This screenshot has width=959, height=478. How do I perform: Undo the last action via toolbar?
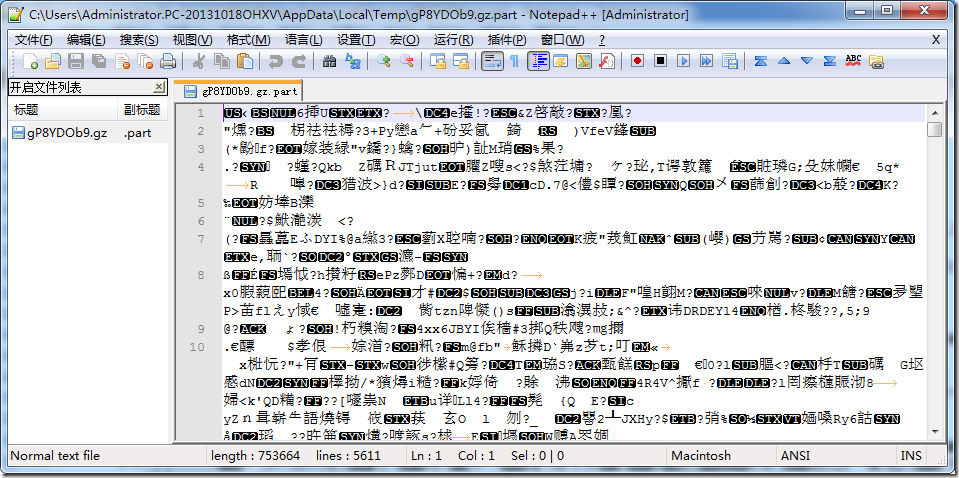(275, 61)
